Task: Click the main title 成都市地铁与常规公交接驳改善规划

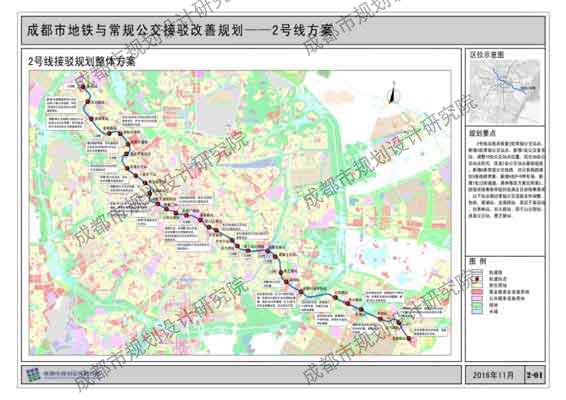Action: pyautogui.click(x=135, y=30)
